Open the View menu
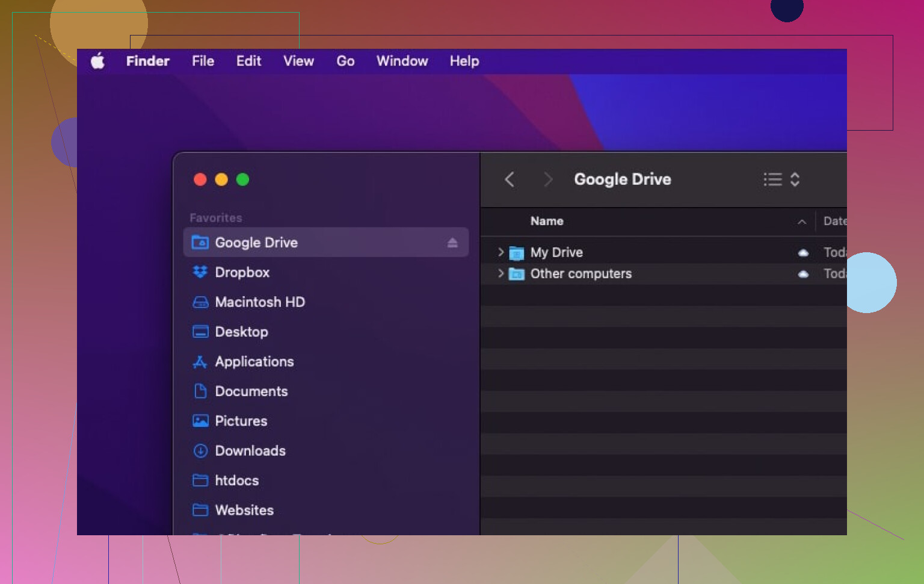Image resolution: width=924 pixels, height=584 pixels. click(298, 61)
